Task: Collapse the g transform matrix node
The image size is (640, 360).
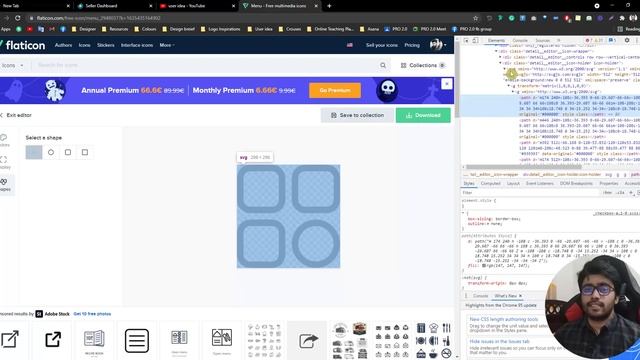Action: 509,86
